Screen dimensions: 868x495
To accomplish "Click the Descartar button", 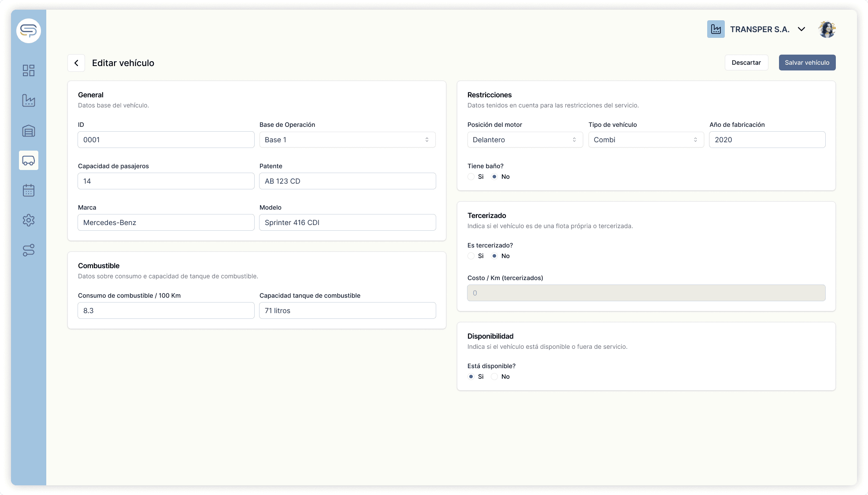I will click(x=746, y=63).
